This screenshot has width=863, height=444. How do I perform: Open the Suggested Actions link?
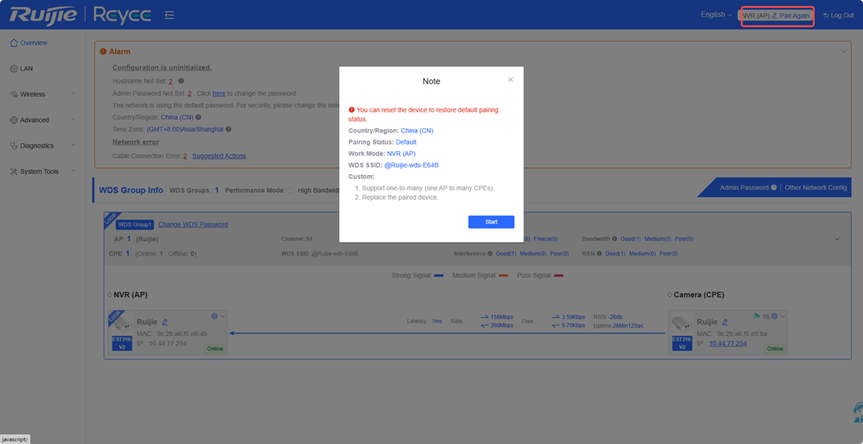coord(219,156)
